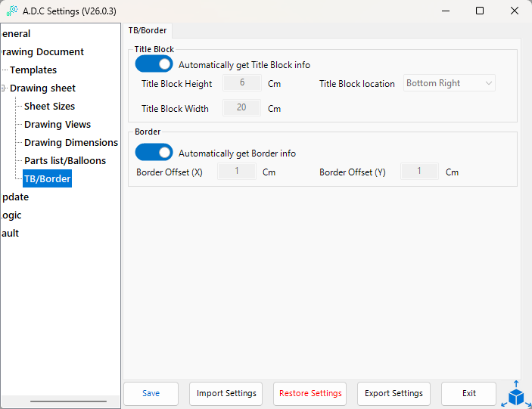This screenshot has width=532, height=409.
Task: Click Import Settings button
Action: [226, 394]
